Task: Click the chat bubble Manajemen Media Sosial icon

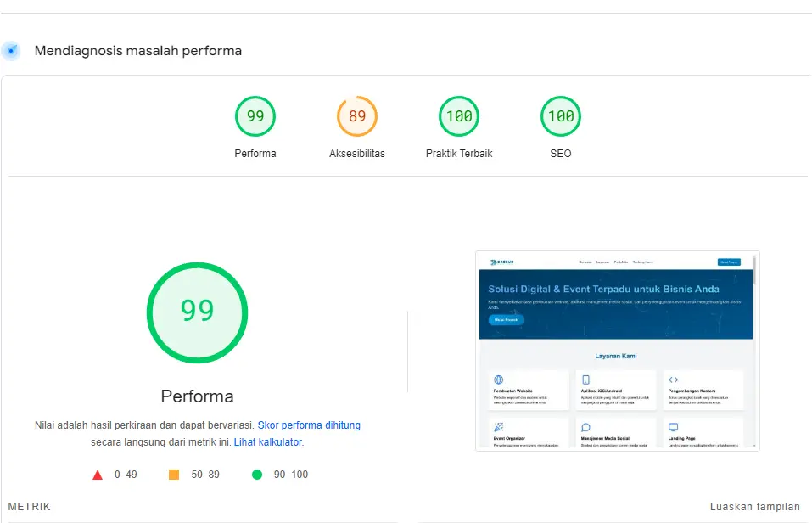Action: (x=585, y=427)
